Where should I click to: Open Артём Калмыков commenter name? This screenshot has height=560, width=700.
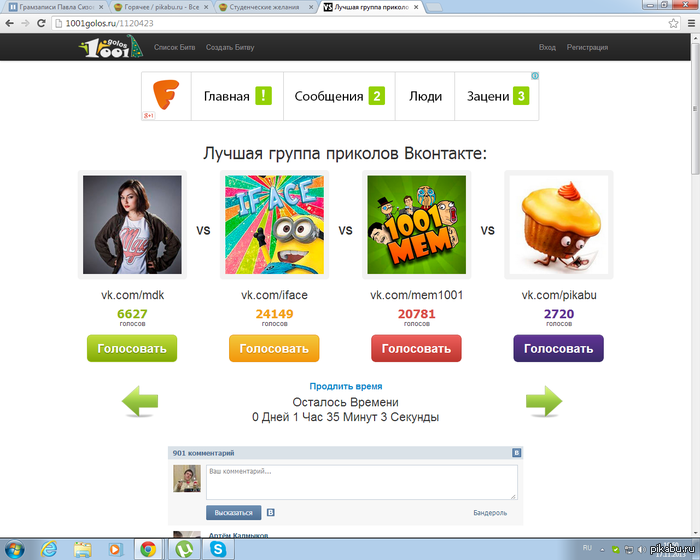(238, 535)
